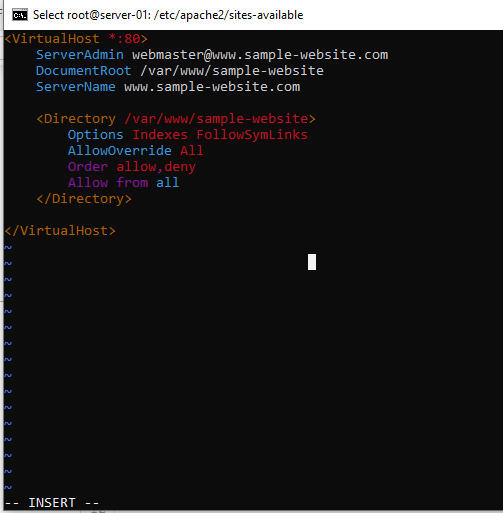Click the webmaster@www.sample-website.com email text
This screenshot has width=503, height=513.
(260, 55)
